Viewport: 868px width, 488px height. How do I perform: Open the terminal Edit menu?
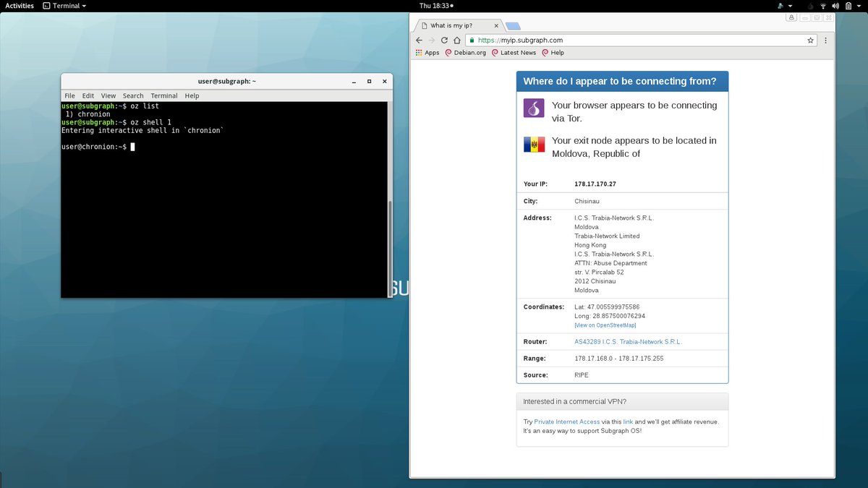88,95
